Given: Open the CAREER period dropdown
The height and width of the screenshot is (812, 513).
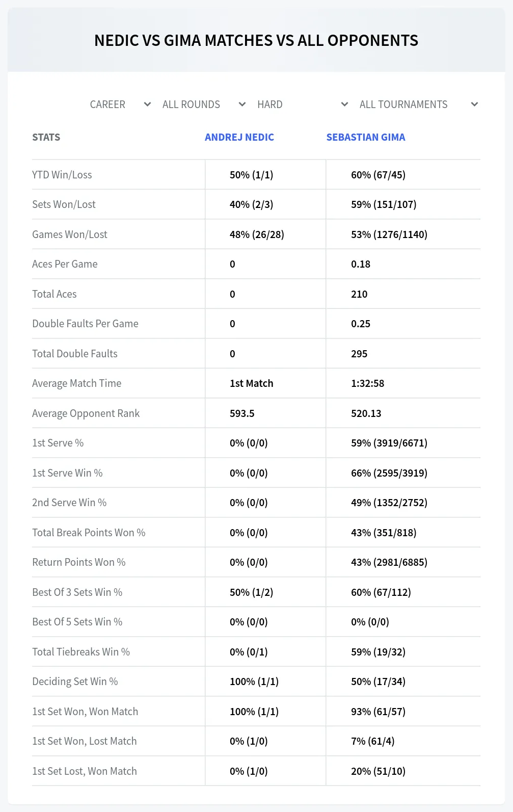Looking at the screenshot, I should tap(120, 104).
